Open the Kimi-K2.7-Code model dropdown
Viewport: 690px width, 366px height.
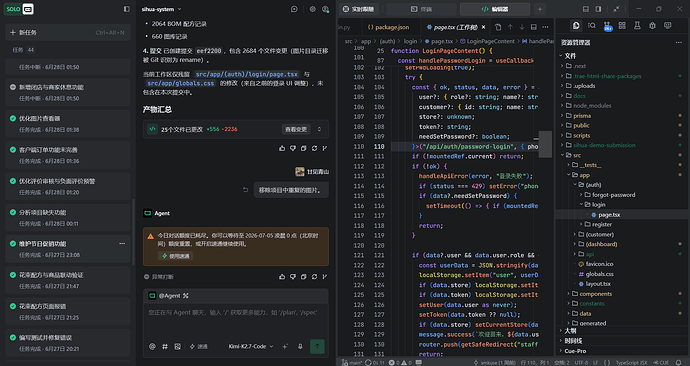251,347
